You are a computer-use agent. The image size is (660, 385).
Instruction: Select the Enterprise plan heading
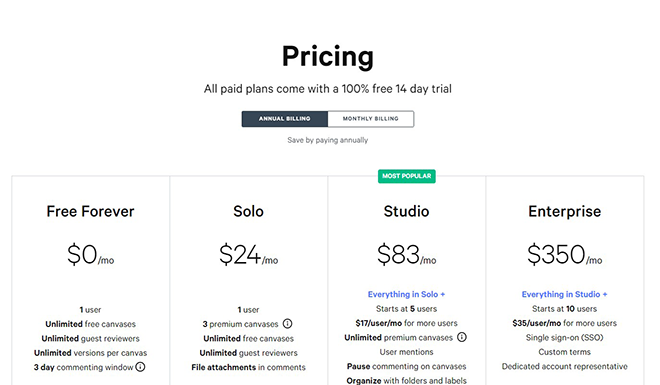[x=564, y=212]
